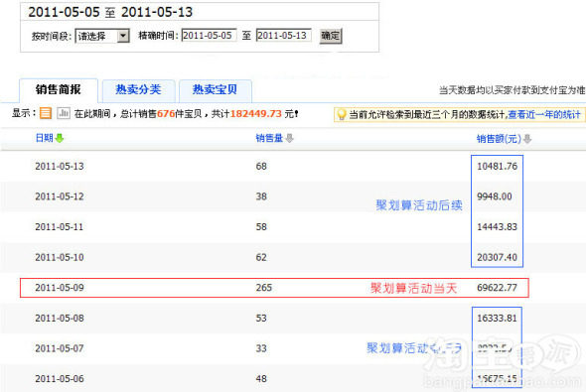Click total amount 182449.73
This screenshot has width=586, height=392.
tap(256, 113)
